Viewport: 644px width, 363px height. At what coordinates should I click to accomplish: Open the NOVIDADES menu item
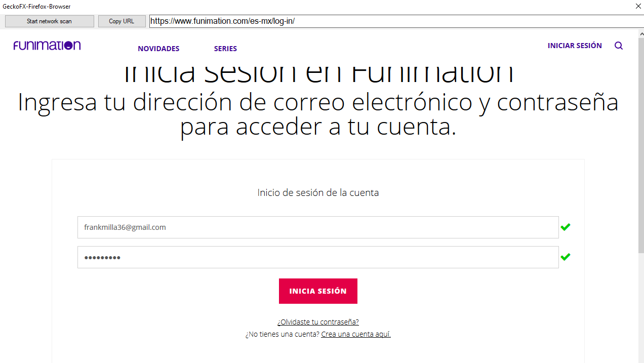click(x=158, y=49)
